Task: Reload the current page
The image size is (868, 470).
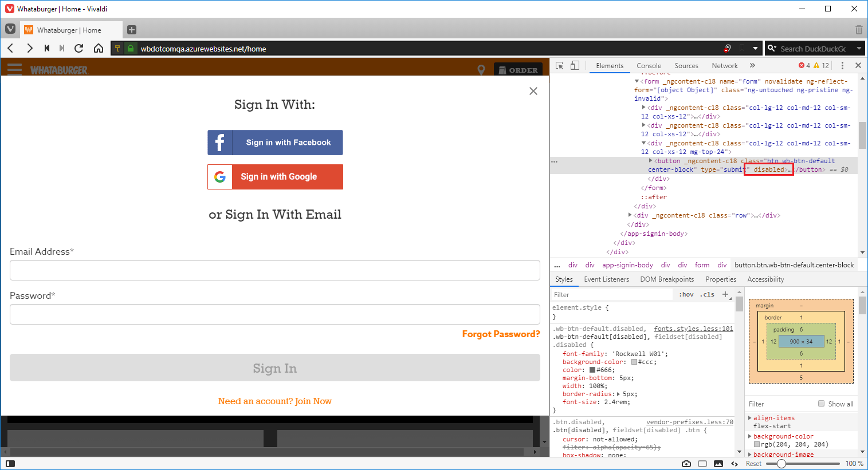Action: point(79,48)
